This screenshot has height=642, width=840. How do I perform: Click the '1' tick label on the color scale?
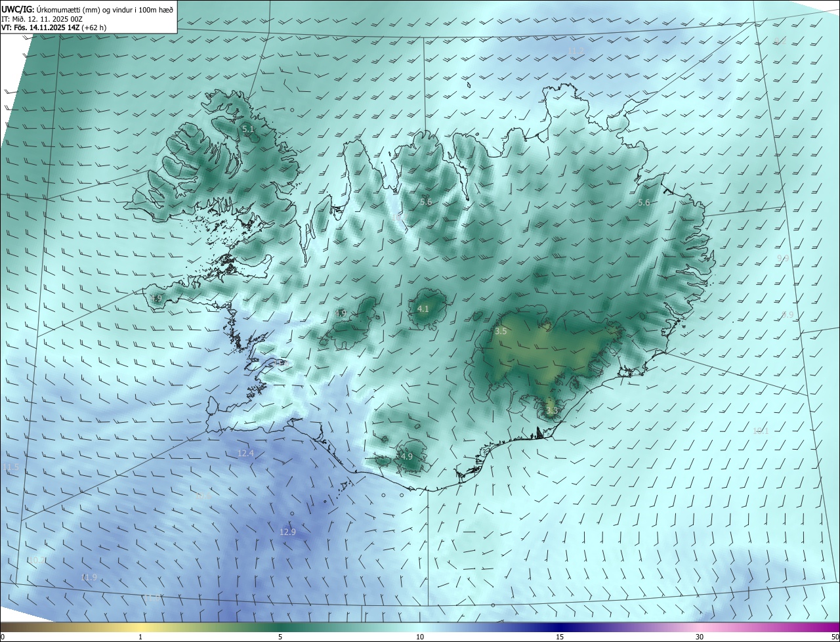[140, 637]
